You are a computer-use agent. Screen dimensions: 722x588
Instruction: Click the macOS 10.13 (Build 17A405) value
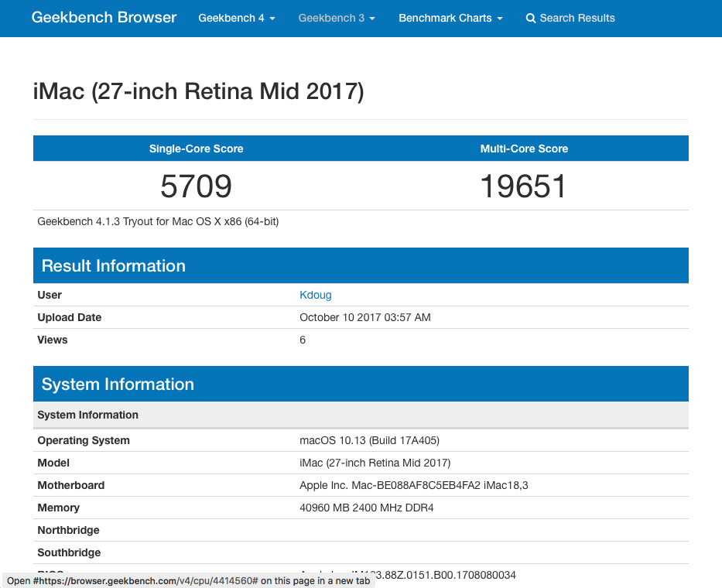click(x=369, y=440)
